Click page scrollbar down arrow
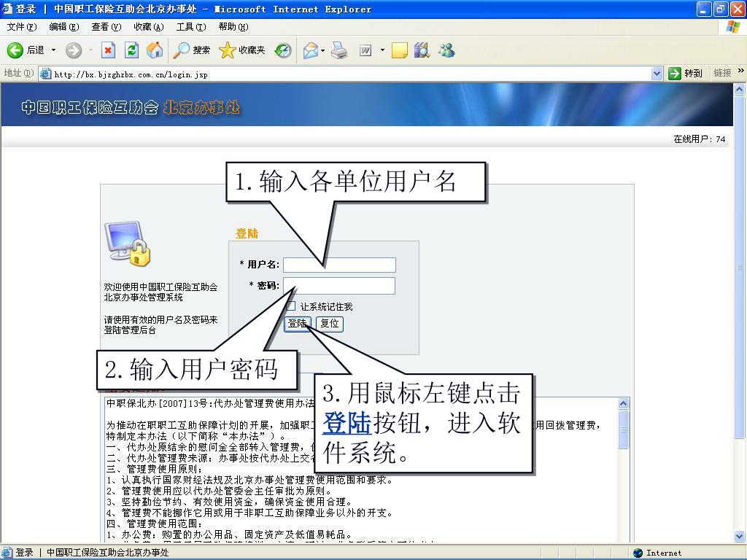747x560 pixels. [740, 536]
